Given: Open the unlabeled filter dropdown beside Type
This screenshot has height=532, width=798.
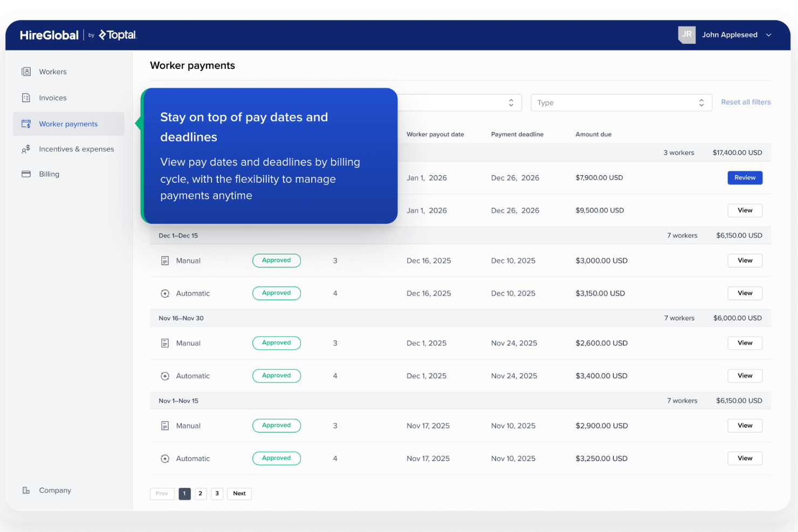Looking at the screenshot, I should (x=460, y=102).
